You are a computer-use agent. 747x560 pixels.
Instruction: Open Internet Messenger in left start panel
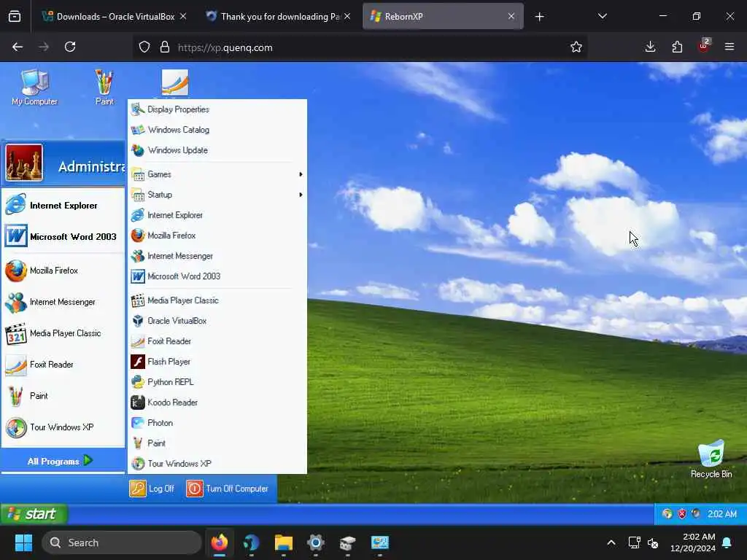click(63, 302)
